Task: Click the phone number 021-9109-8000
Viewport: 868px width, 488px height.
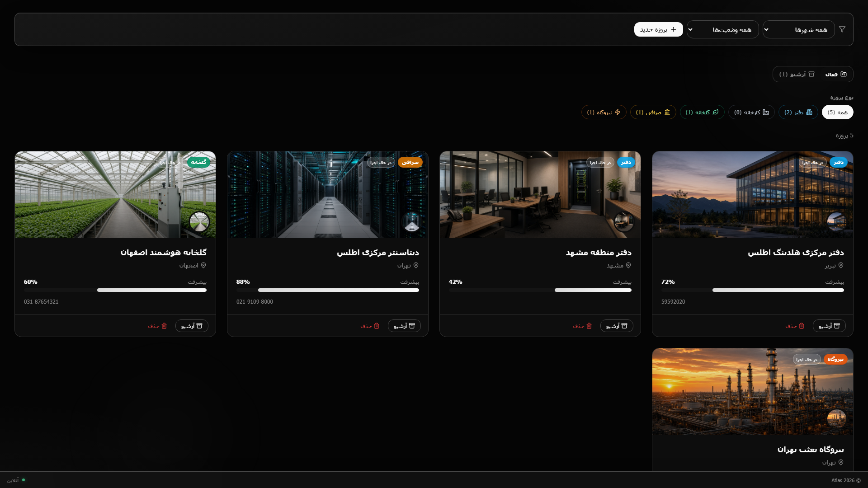Action: (255, 302)
